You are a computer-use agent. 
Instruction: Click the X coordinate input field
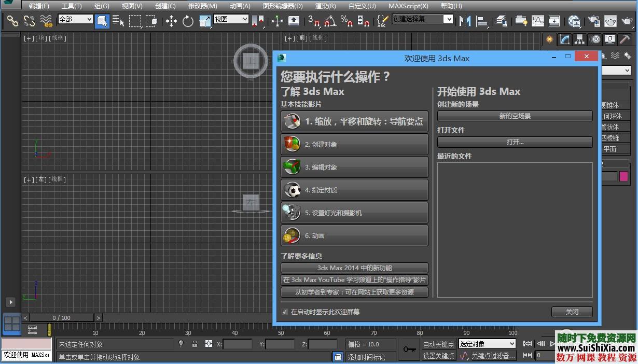[x=238, y=344]
